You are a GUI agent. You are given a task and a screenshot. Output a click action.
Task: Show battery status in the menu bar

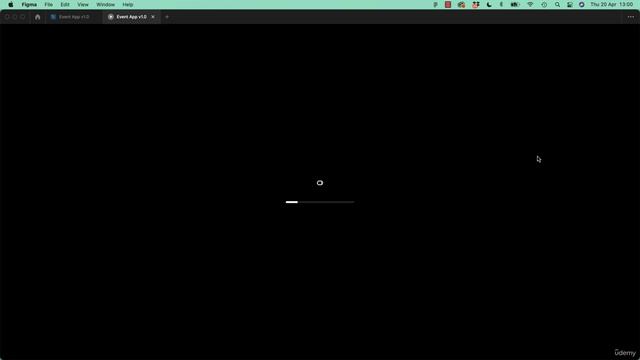click(x=515, y=4)
